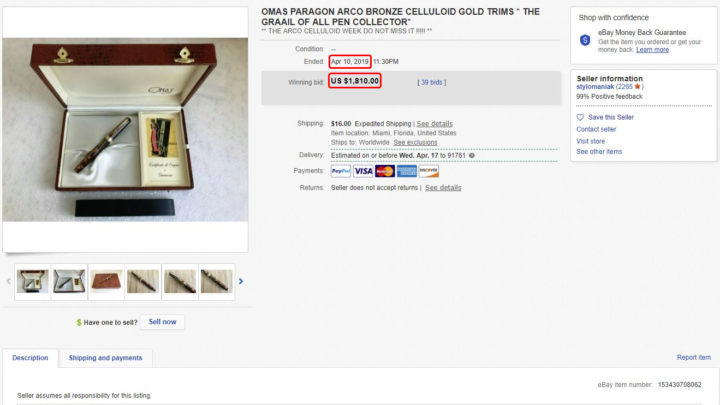Click the delivery estimate info icon
This screenshot has height=405, width=720.
tap(472, 156)
